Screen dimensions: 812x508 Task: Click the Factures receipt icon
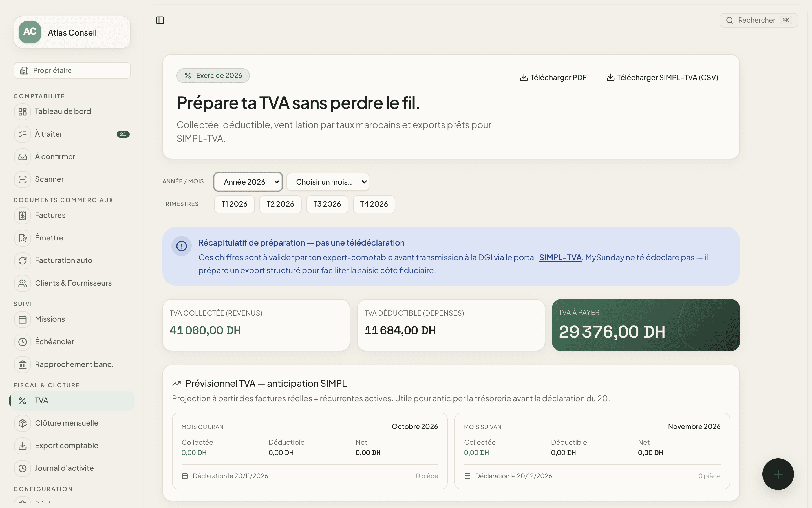coord(23,215)
